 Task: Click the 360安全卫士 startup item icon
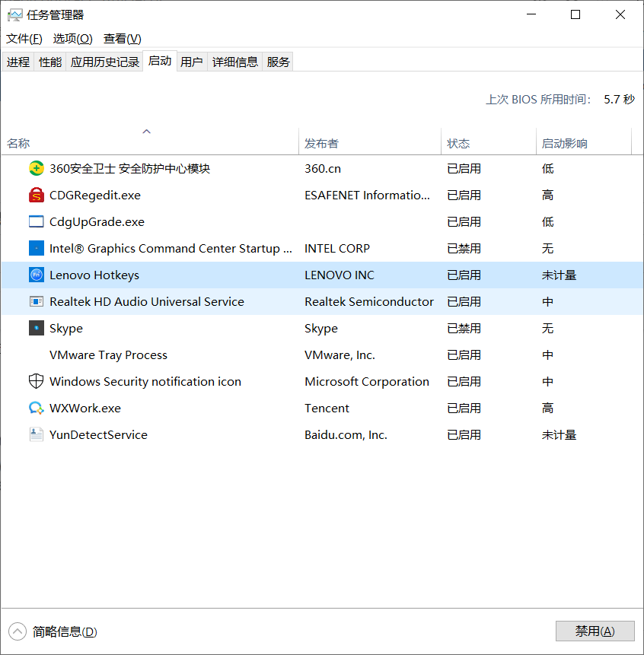click(x=37, y=168)
